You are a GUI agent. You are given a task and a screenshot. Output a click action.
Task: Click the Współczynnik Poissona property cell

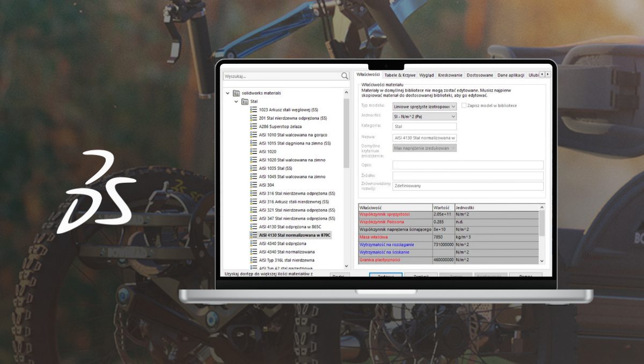tap(395, 222)
